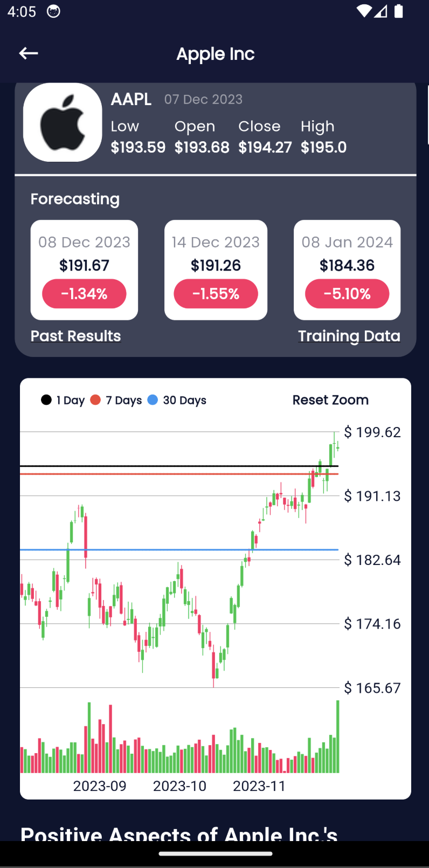Tap the cellular signal status icon
The image size is (429, 868).
pos(381,11)
